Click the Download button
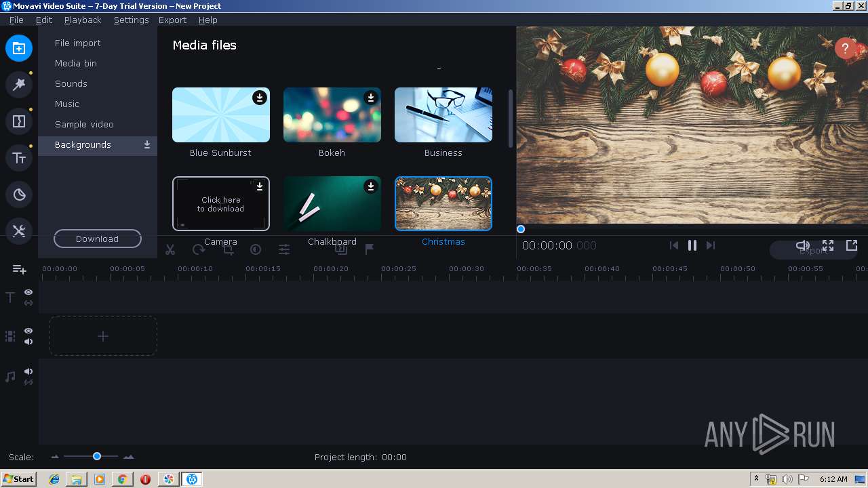 [x=98, y=239]
